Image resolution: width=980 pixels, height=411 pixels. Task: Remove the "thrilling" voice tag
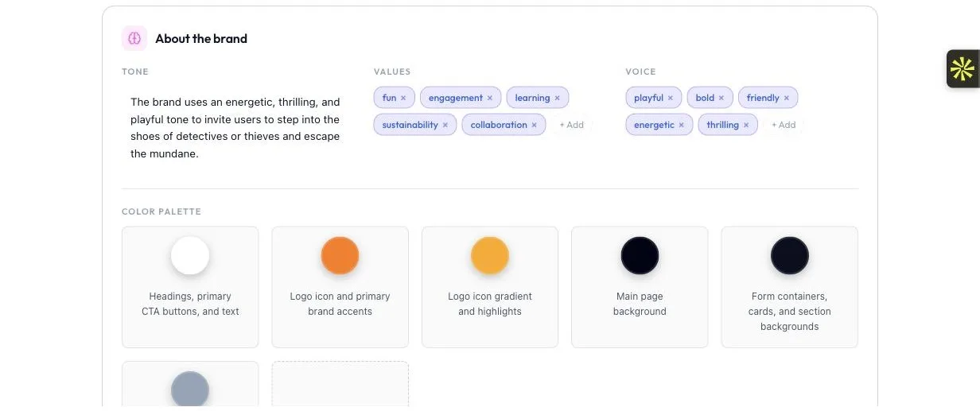pos(746,125)
